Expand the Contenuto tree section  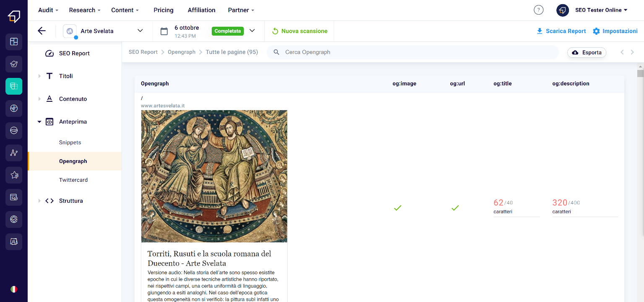(39, 99)
